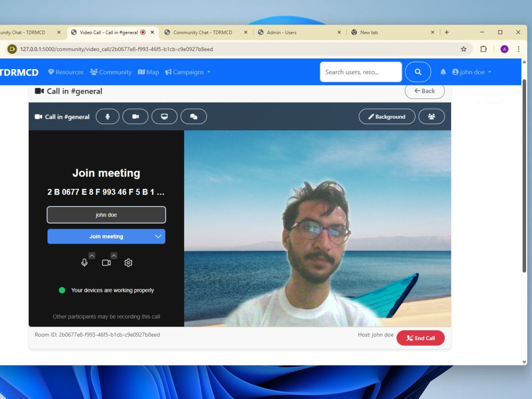The image size is (532, 399).
Task: Expand microphone device options arrow
Action: (92, 255)
